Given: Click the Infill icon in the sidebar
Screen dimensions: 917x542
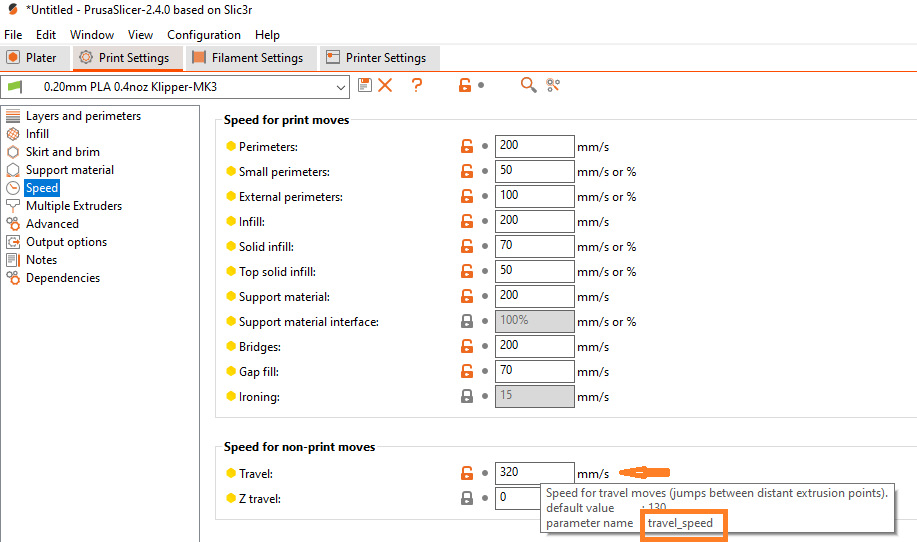Looking at the screenshot, I should coord(13,134).
